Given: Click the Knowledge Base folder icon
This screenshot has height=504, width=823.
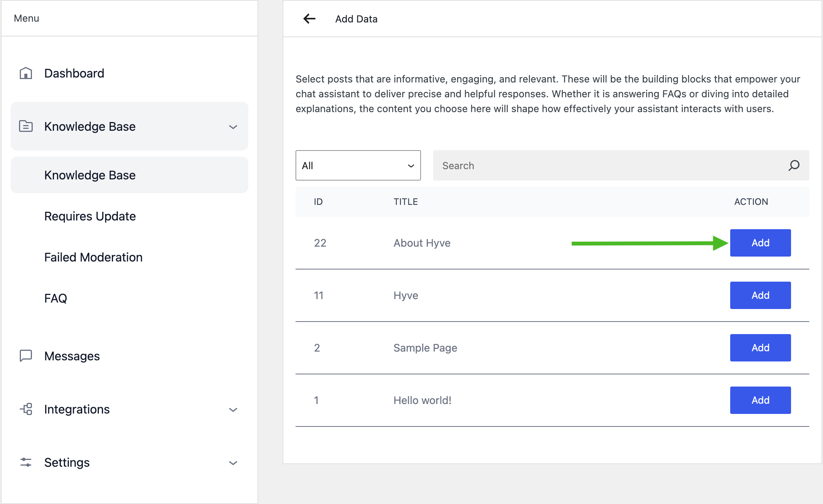Looking at the screenshot, I should [x=26, y=126].
